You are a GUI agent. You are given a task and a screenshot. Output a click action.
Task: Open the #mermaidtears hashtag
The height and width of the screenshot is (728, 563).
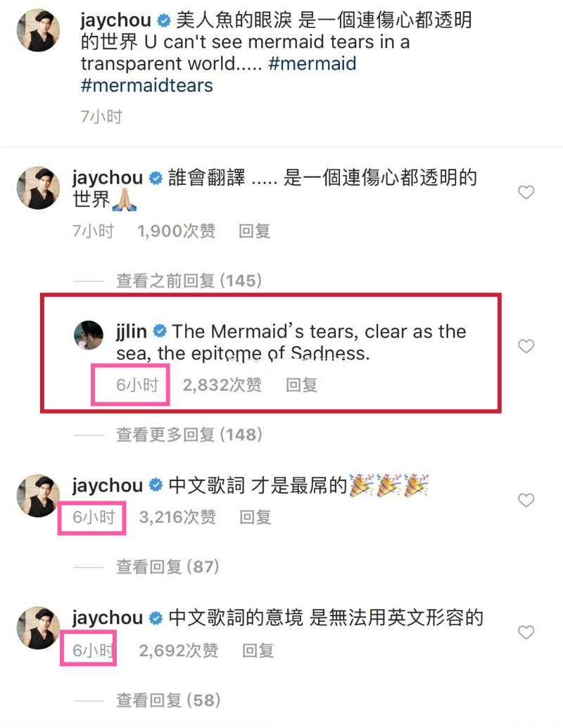(146, 86)
